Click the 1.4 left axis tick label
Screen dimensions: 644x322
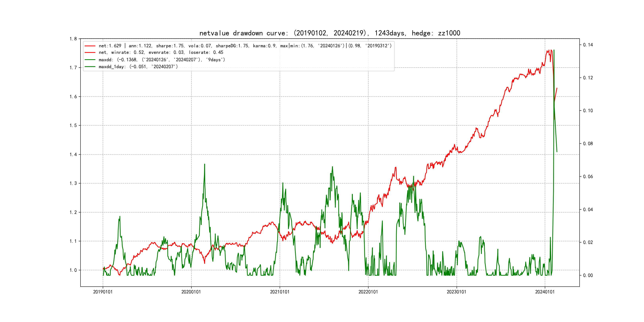click(x=73, y=154)
